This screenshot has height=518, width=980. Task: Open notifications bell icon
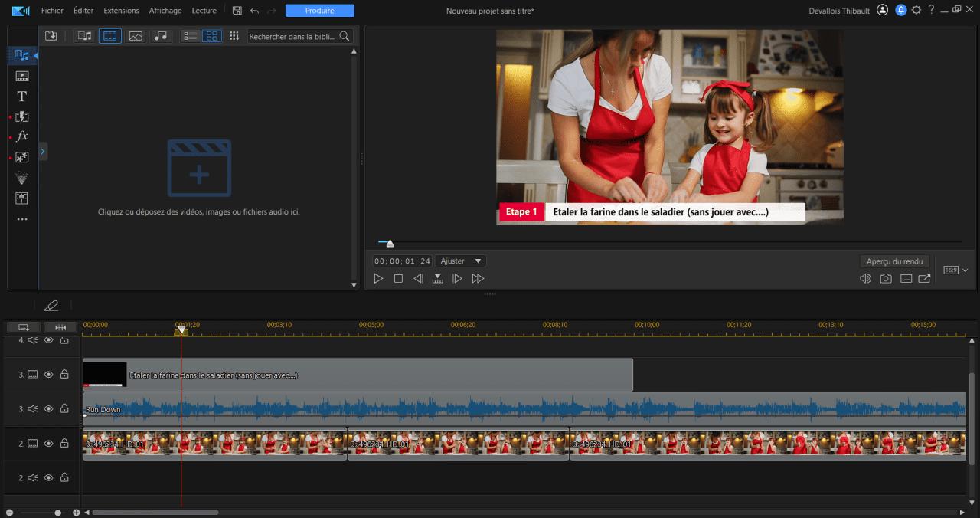(901, 11)
